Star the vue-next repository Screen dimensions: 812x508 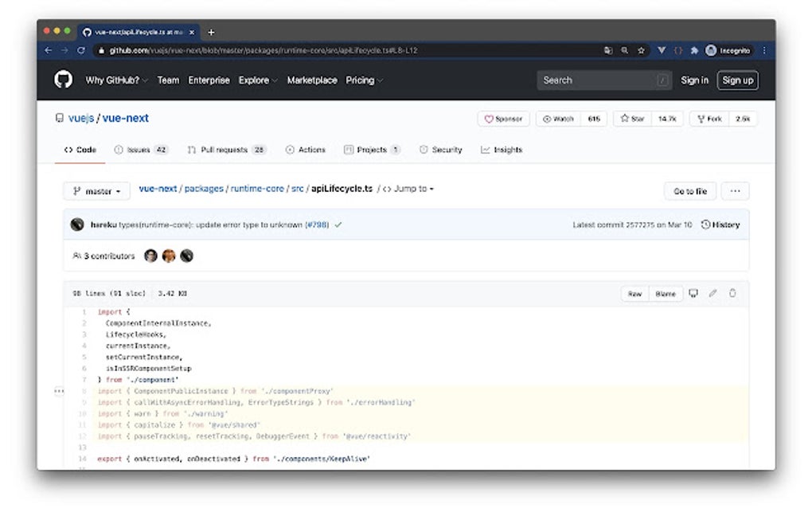pos(631,118)
